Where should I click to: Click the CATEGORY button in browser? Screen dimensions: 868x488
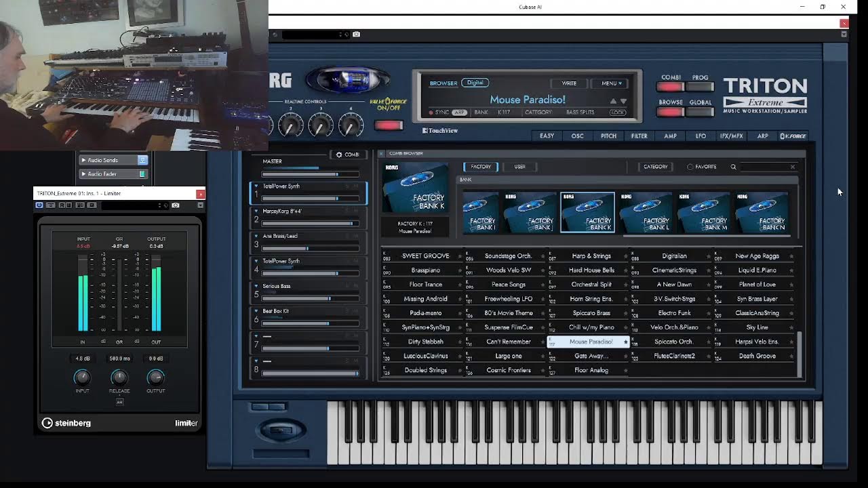[x=655, y=167]
